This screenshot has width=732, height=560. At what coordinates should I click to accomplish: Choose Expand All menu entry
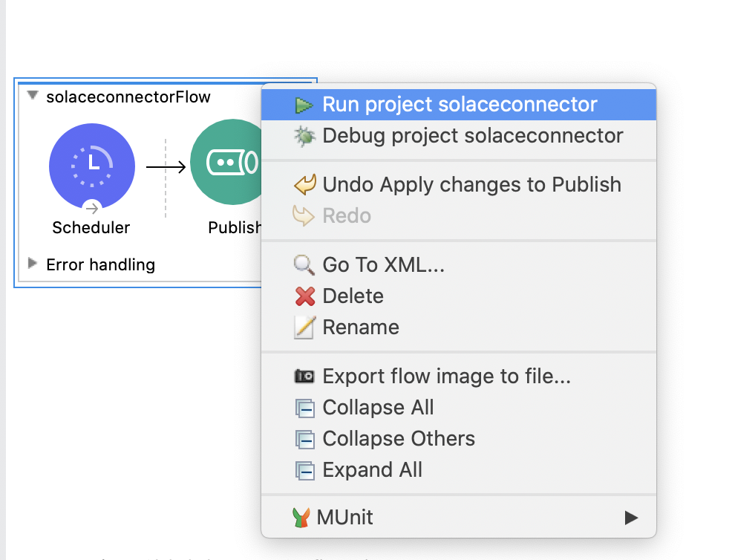372,470
